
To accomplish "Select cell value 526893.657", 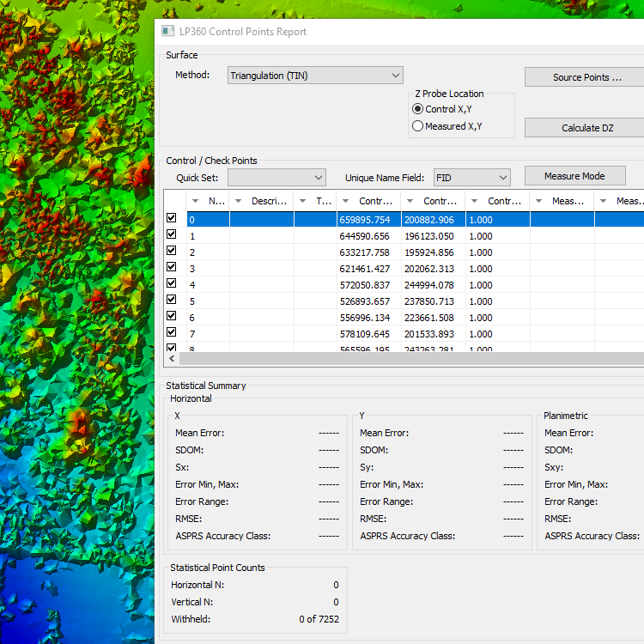I will pyautogui.click(x=365, y=301).
